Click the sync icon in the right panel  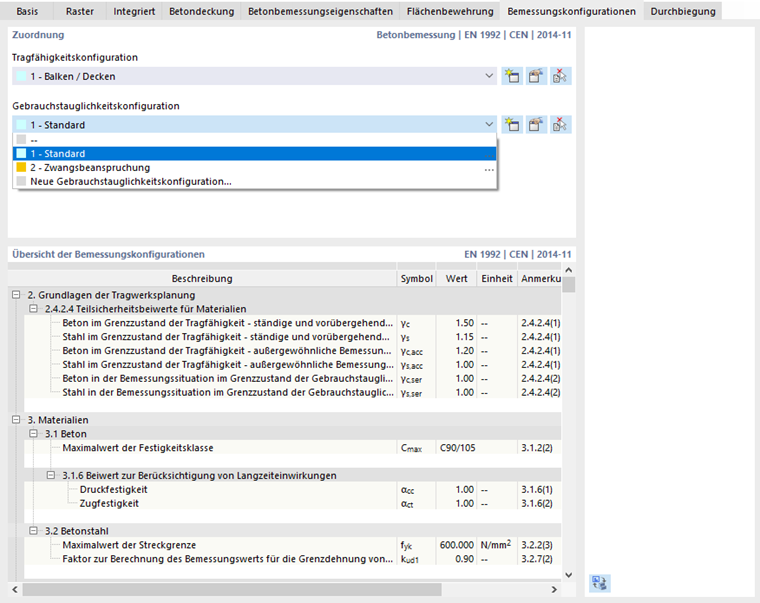pyautogui.click(x=600, y=583)
